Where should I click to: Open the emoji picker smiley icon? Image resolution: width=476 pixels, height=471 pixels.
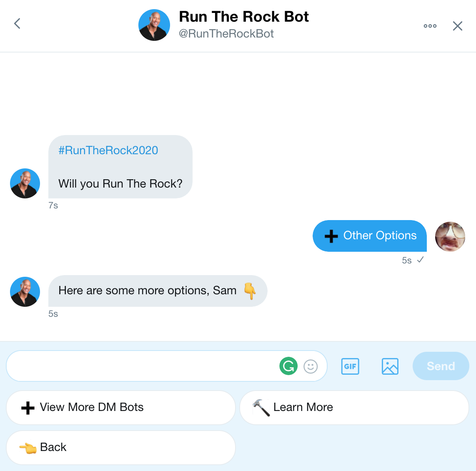311,366
